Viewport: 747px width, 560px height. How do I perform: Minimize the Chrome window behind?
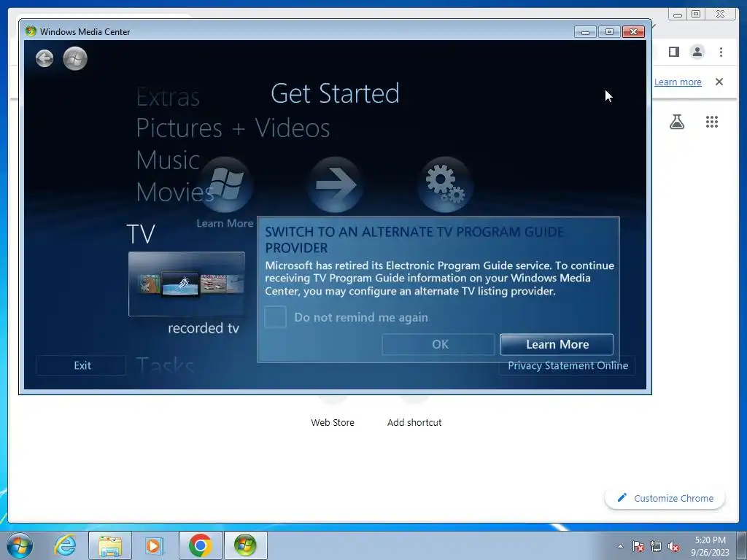tap(678, 15)
